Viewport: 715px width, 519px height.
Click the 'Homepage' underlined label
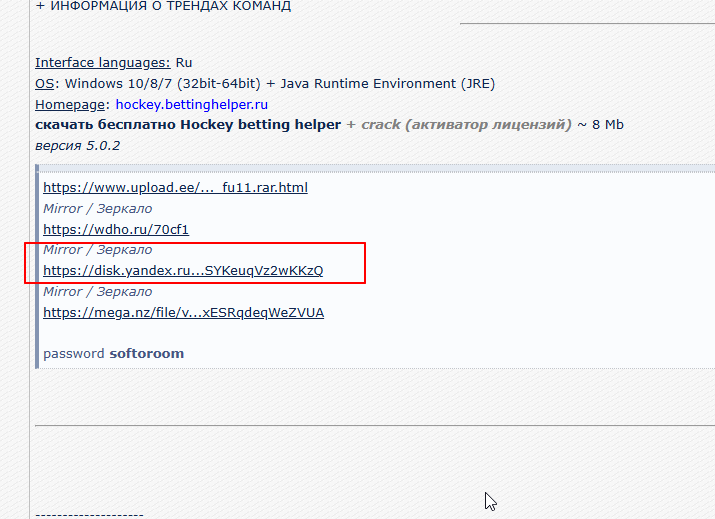[x=70, y=105]
